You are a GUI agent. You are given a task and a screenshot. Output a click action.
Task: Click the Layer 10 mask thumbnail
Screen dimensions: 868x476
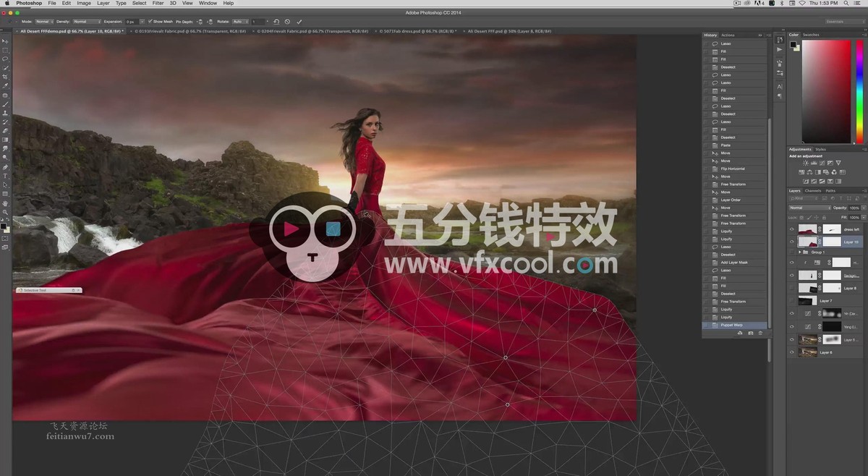pos(833,242)
